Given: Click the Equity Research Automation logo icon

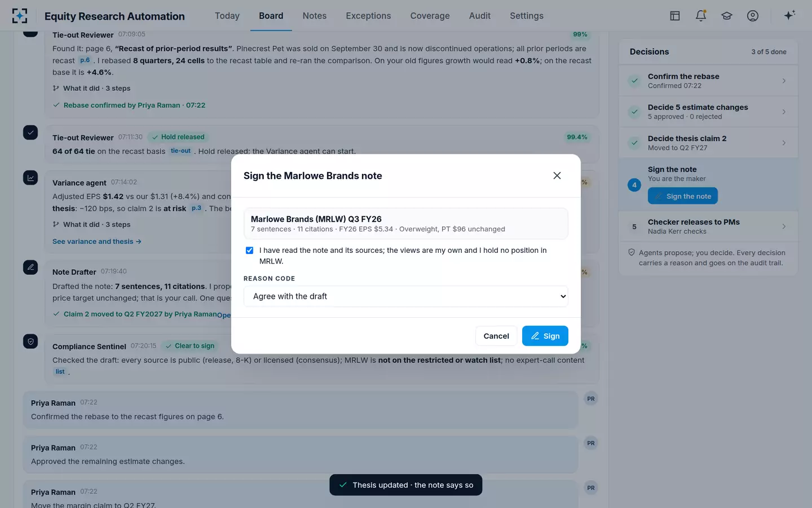Looking at the screenshot, I should pyautogui.click(x=20, y=16).
